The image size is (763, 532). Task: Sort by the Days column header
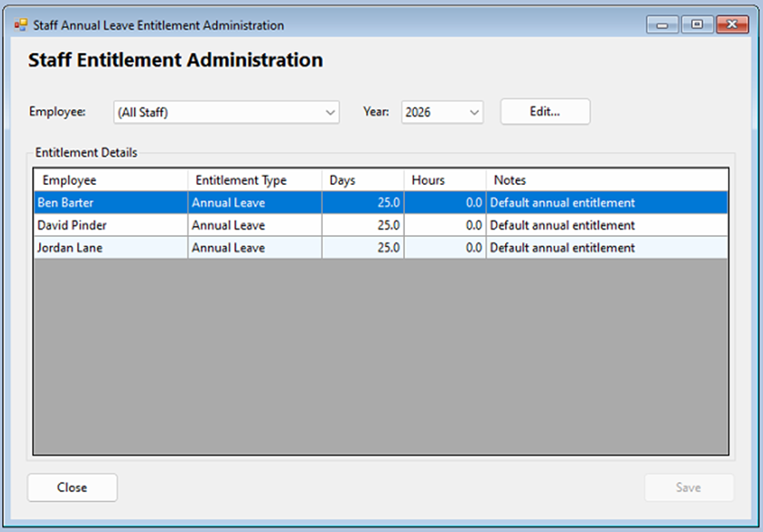[363, 180]
